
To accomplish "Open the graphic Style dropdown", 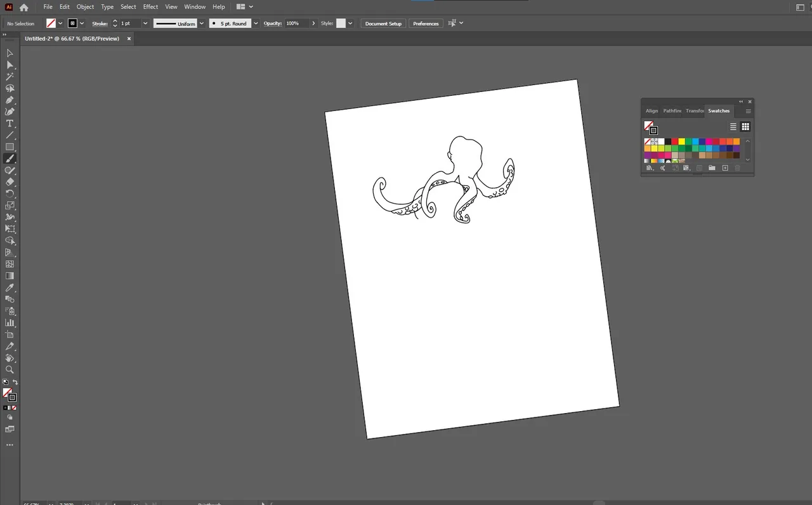I will point(350,23).
